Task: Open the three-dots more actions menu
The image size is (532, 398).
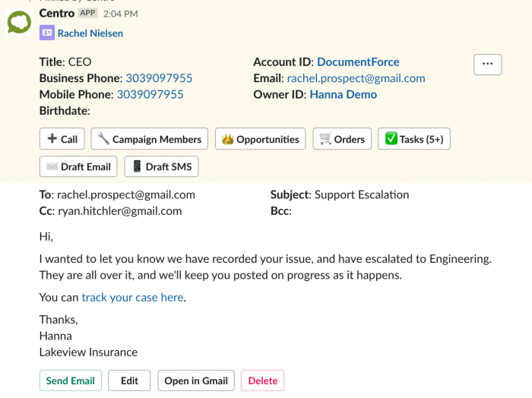Action: pos(488,65)
